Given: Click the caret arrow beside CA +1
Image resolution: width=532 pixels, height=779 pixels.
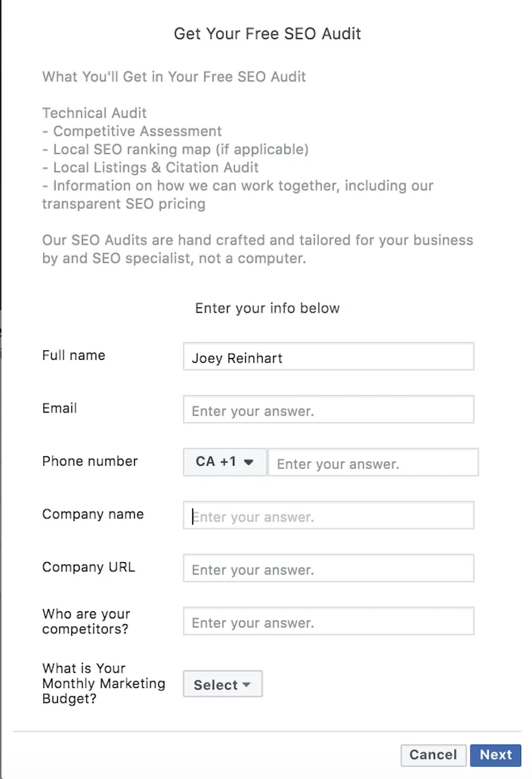Looking at the screenshot, I should pyautogui.click(x=248, y=462).
